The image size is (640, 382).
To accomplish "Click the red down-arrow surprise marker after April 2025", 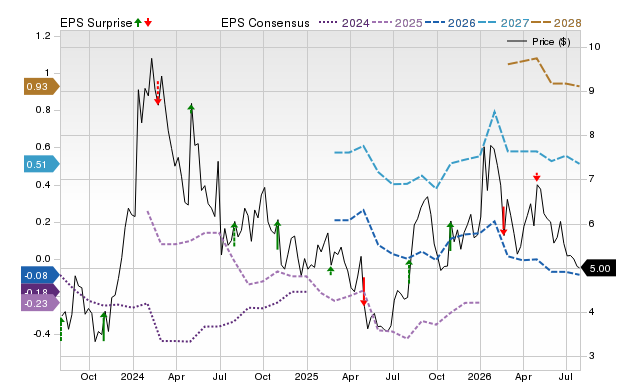I will pyautogui.click(x=364, y=291).
